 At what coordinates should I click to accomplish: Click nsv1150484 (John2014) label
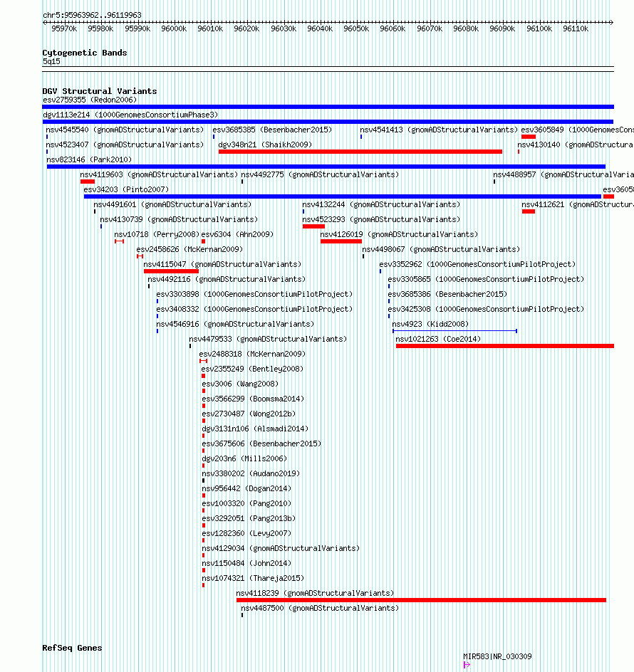tap(246, 564)
